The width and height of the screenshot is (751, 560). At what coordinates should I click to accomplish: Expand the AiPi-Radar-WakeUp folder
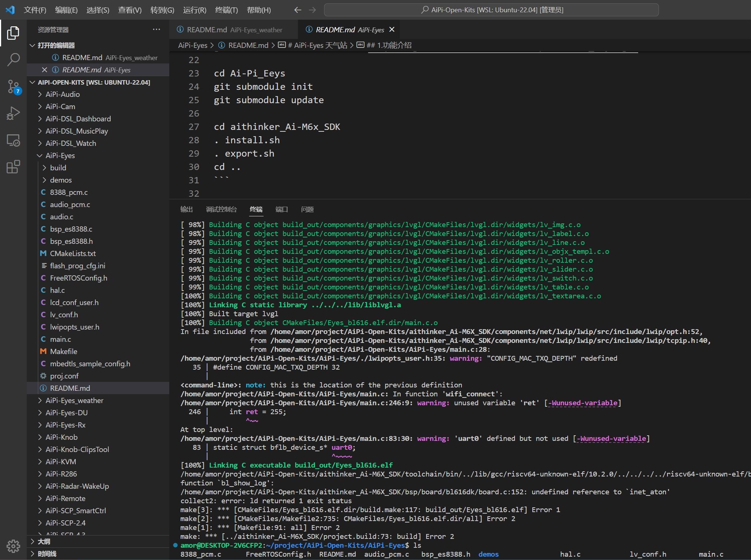tap(98, 486)
